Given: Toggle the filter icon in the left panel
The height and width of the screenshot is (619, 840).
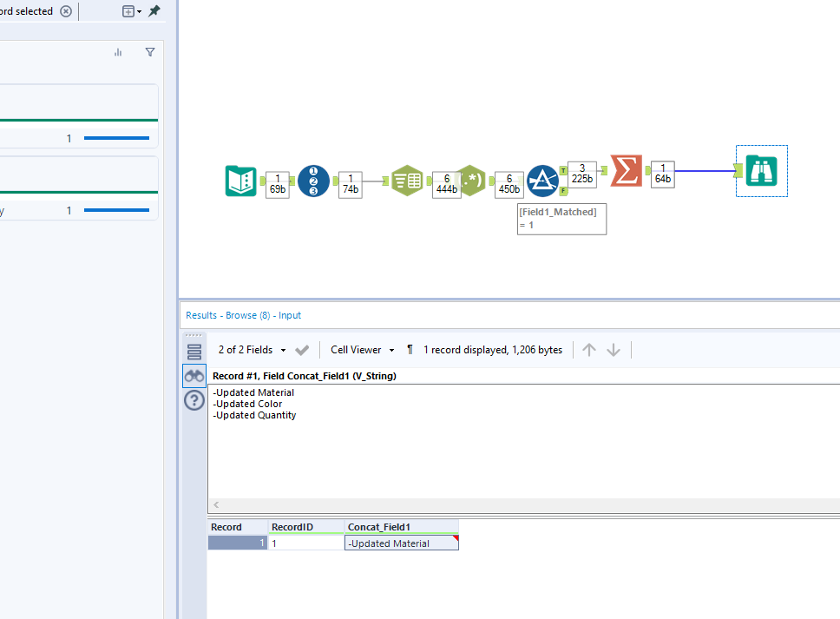Looking at the screenshot, I should click(x=149, y=52).
